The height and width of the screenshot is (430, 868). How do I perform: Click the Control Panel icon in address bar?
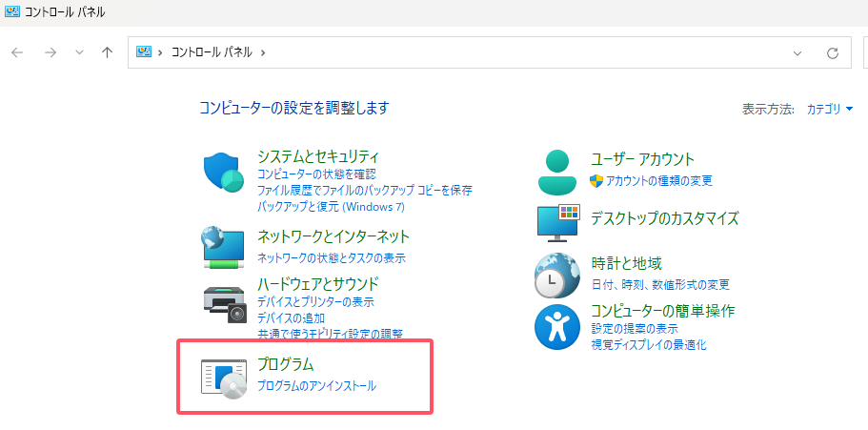click(144, 52)
